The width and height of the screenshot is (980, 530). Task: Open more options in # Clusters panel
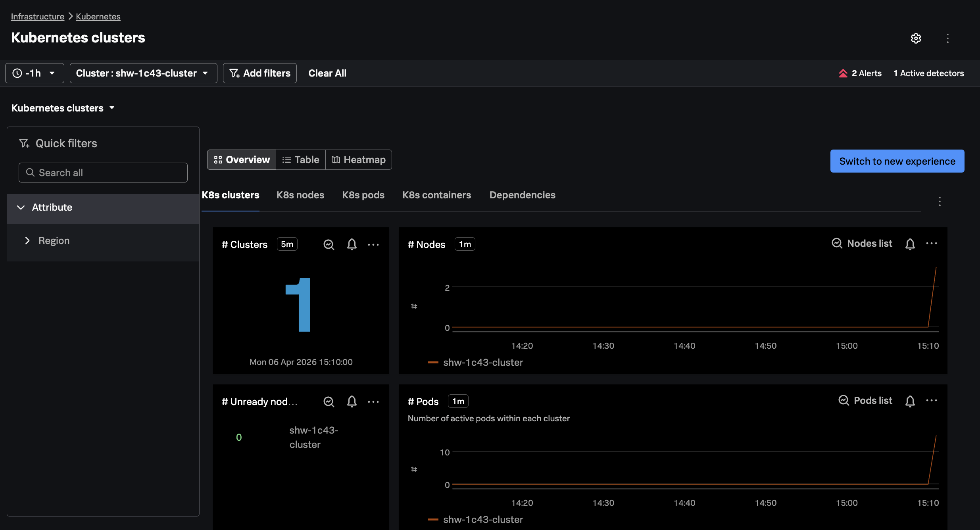[373, 245]
